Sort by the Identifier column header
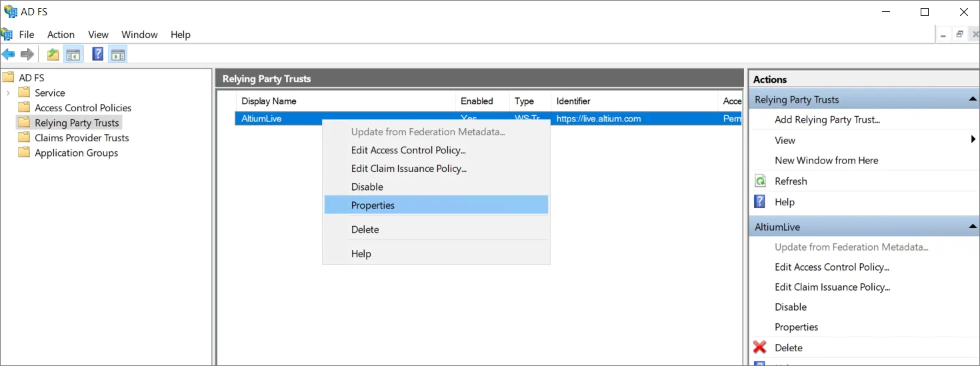Image resolution: width=980 pixels, height=366 pixels. point(635,101)
